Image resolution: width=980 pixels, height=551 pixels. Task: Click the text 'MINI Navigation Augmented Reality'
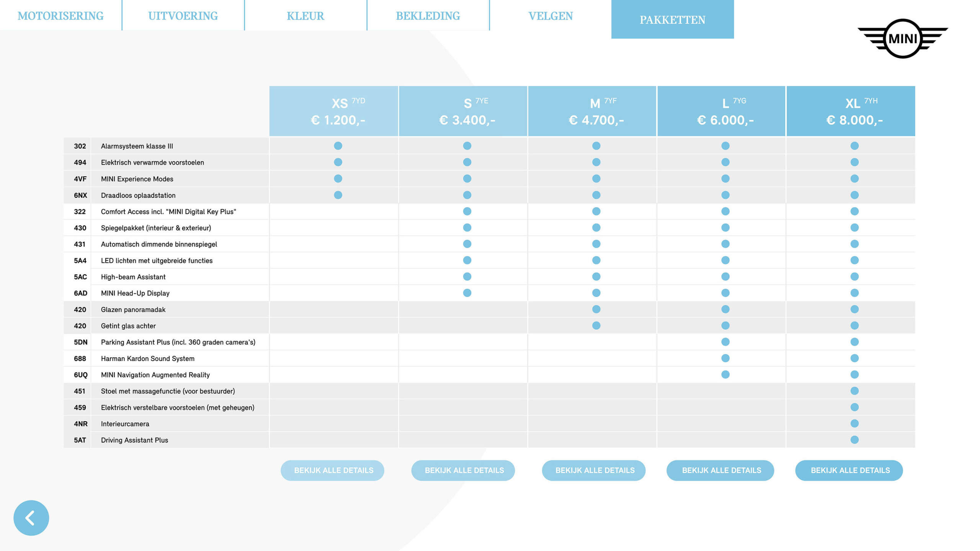pyautogui.click(x=155, y=375)
